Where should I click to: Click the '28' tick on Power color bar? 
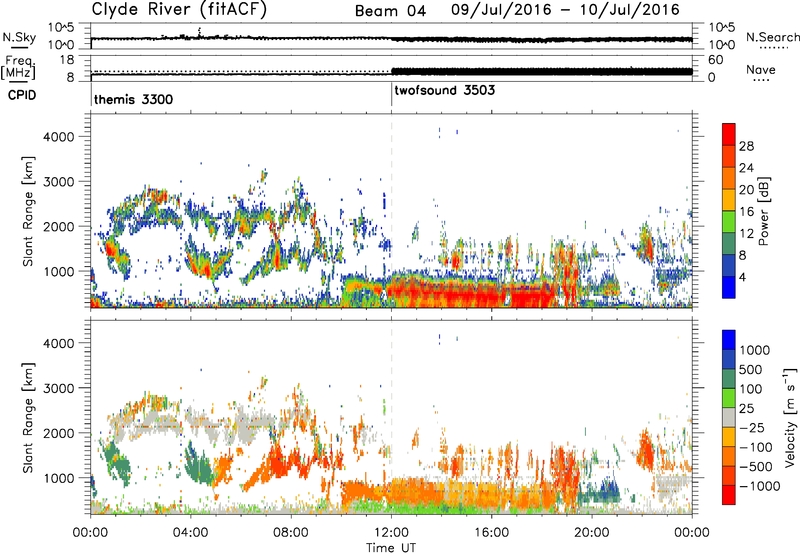[746, 146]
